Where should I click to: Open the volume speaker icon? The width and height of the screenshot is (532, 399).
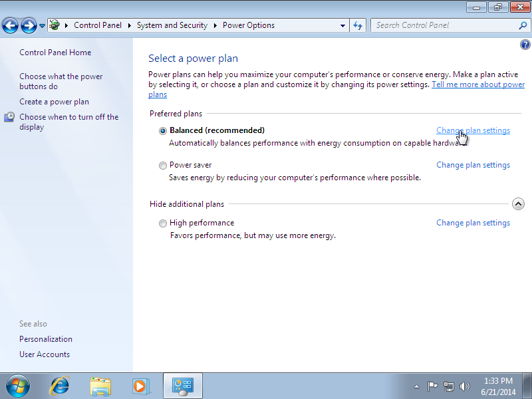coord(464,386)
